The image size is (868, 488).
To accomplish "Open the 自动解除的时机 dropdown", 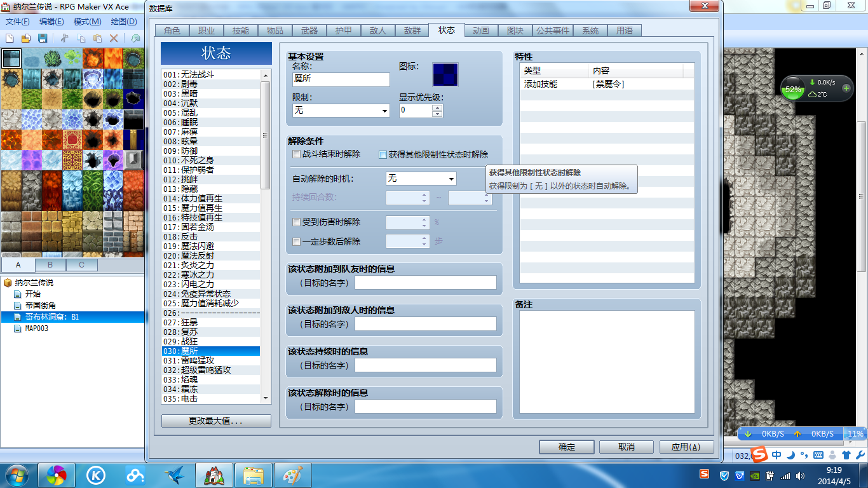I will 421,179.
